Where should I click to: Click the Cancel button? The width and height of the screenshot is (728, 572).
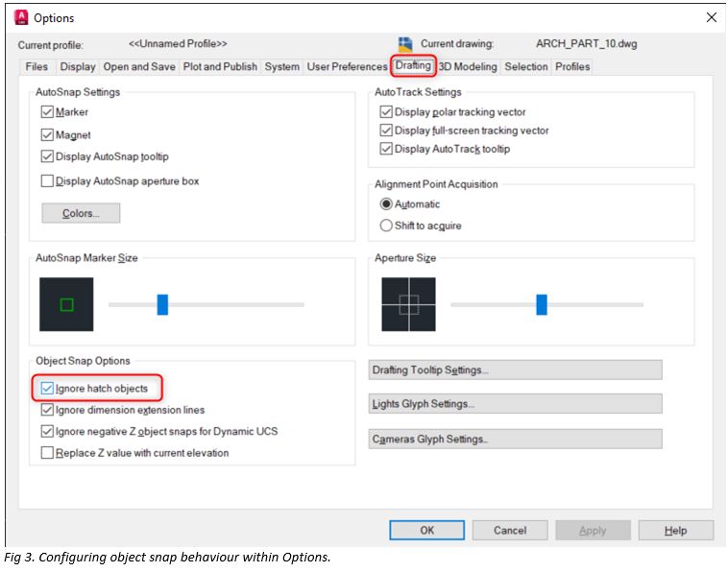pyautogui.click(x=510, y=530)
